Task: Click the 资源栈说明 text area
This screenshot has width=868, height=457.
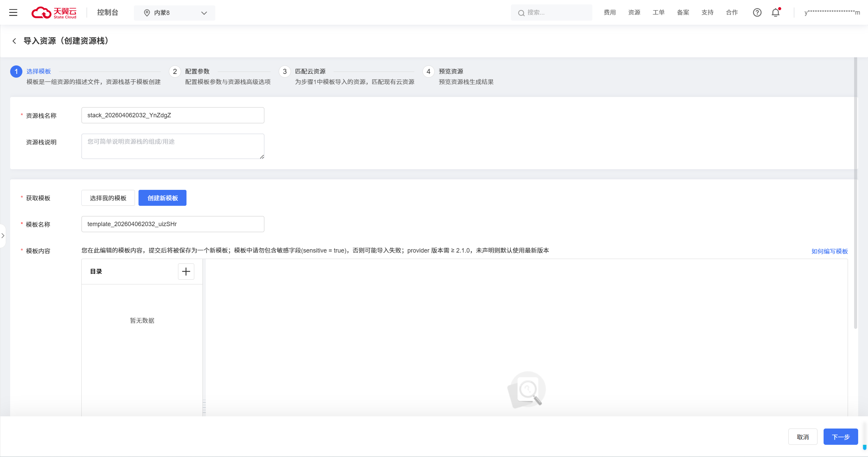Action: point(173,146)
